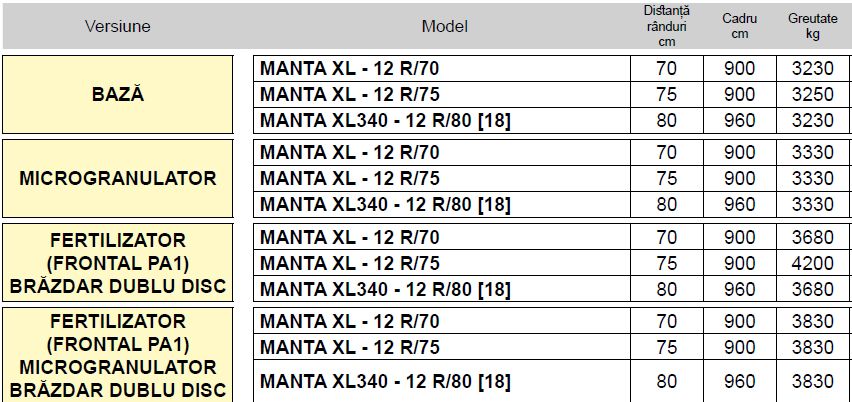Viewport: 852px width, 402px height.
Task: Click MANTA XL - 12 R/75 in BAZĂ group
Action: (349, 95)
